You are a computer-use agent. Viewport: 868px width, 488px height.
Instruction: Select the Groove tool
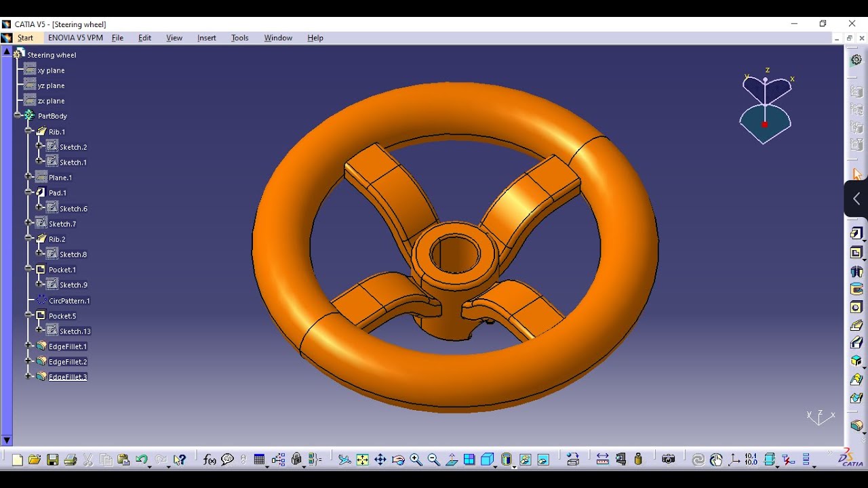pyautogui.click(x=856, y=289)
